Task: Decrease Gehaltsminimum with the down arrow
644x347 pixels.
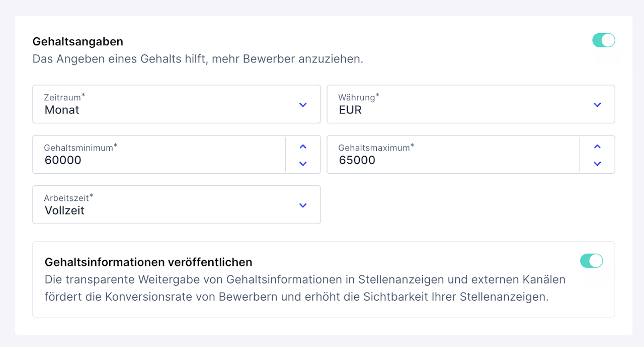Action: [303, 163]
